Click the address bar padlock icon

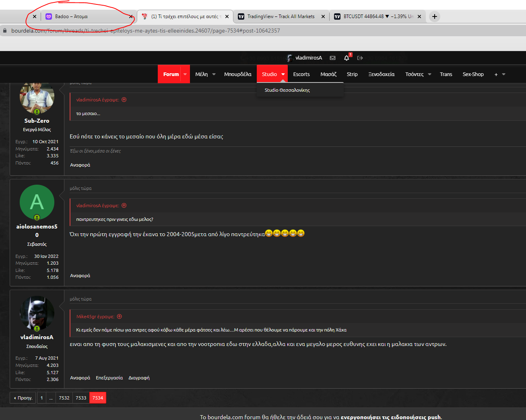tap(5, 31)
